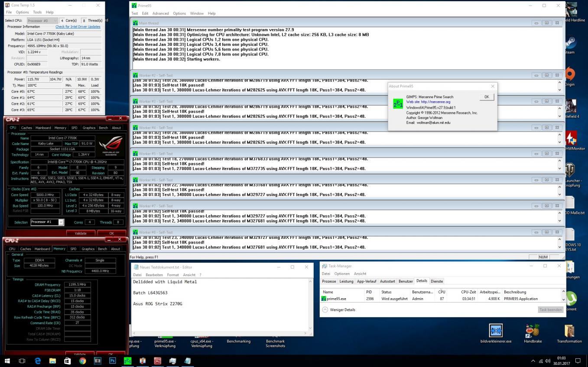
Task: Open the Windows Store taskbar icon
Action: coord(68,361)
